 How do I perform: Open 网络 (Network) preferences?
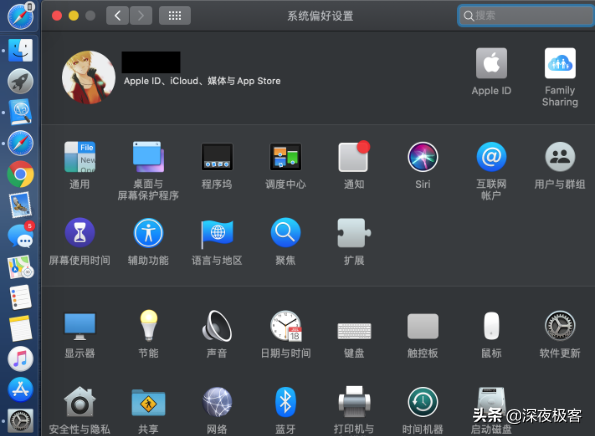(217, 402)
